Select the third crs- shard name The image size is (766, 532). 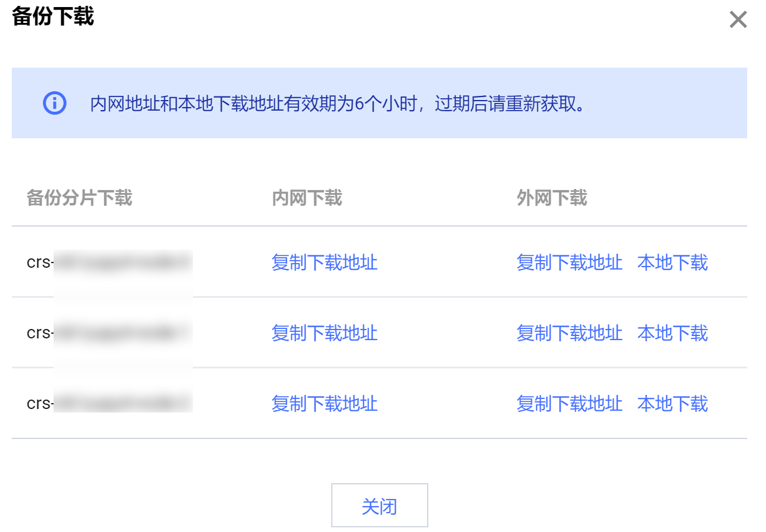pyautogui.click(x=109, y=404)
